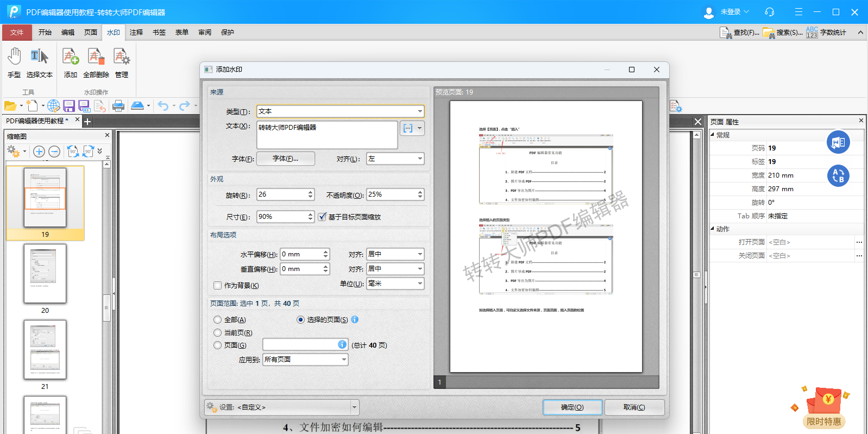Switch to the 注释 ribbon tab
The image size is (868, 434).
pos(136,33)
